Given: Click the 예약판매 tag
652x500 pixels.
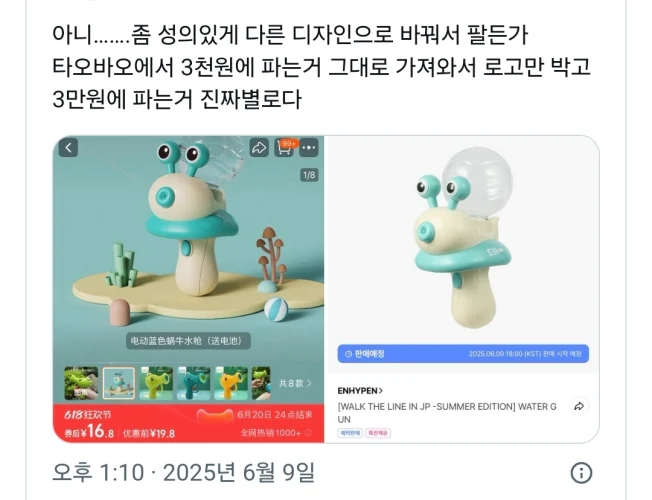Looking at the screenshot, I should click(350, 433).
